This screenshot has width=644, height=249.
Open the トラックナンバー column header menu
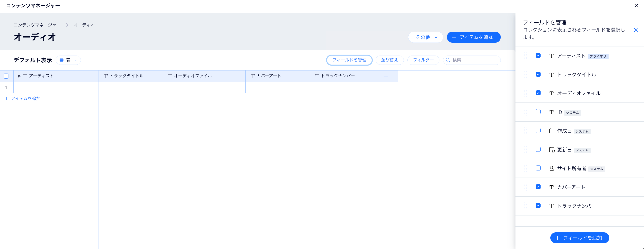pos(342,76)
